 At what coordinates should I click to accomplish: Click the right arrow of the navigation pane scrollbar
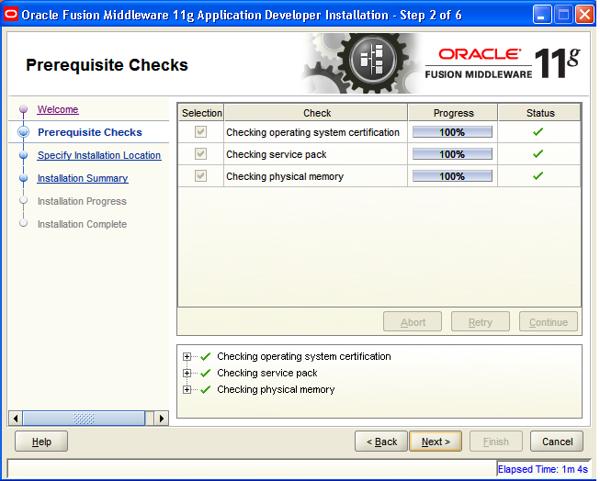point(161,415)
